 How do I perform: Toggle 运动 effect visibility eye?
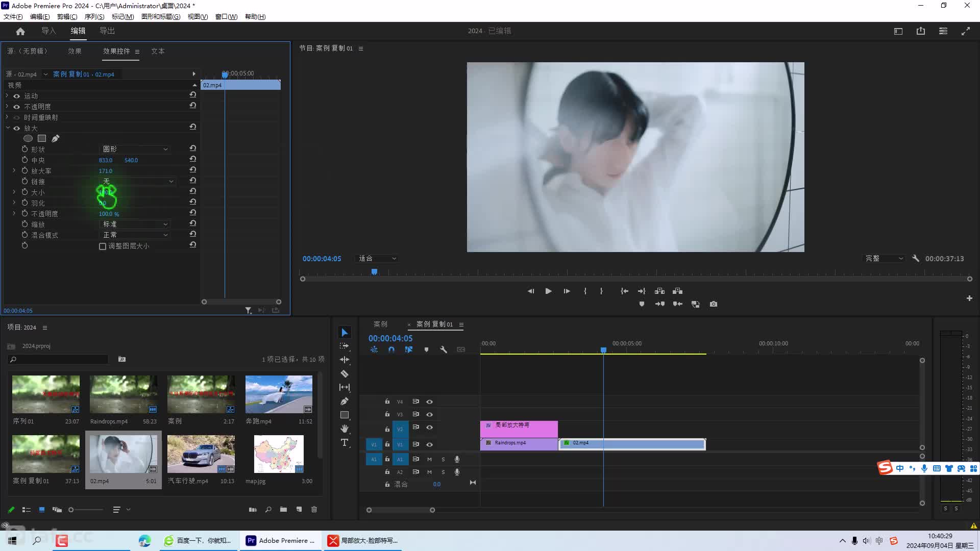[x=17, y=96]
